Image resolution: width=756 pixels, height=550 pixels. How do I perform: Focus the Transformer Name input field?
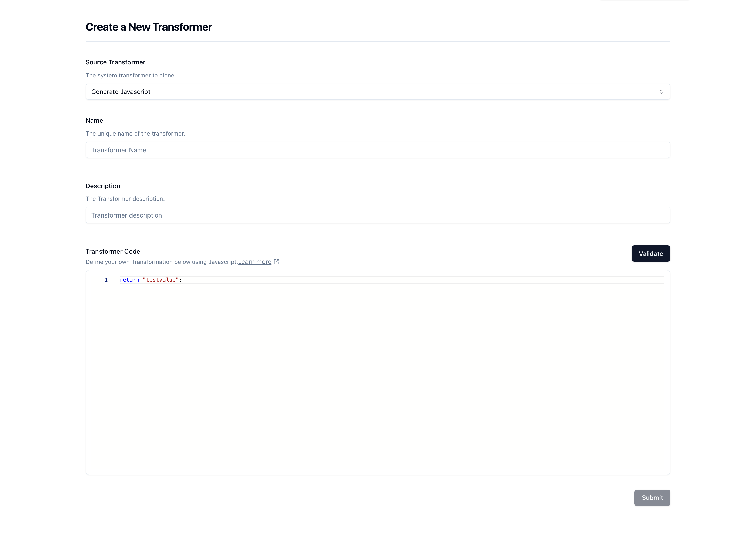378,150
